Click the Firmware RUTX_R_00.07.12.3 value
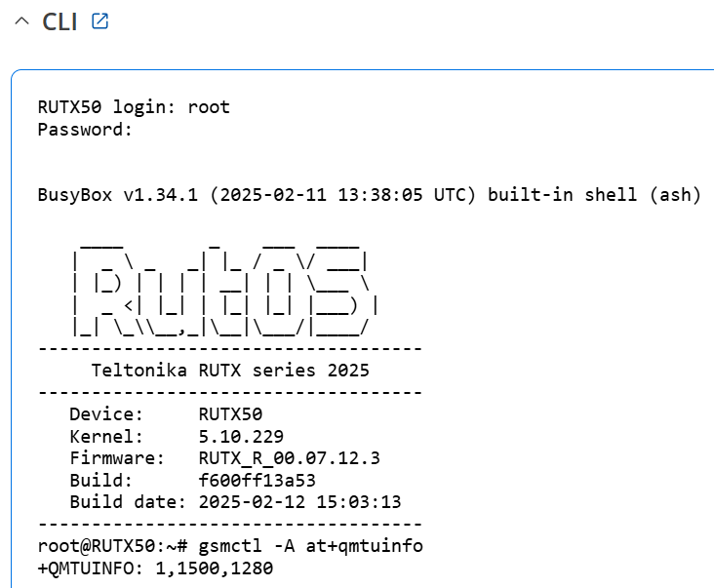Viewport: 714px width, 588px height. (x=289, y=458)
